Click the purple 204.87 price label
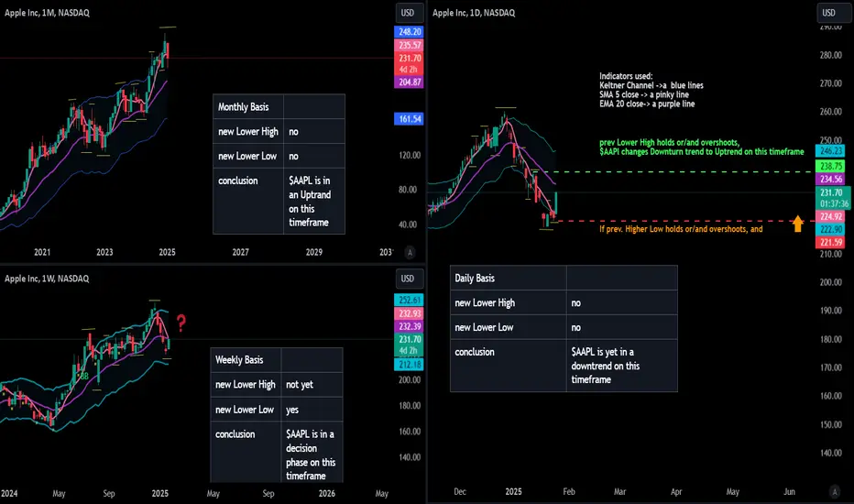 [409, 82]
